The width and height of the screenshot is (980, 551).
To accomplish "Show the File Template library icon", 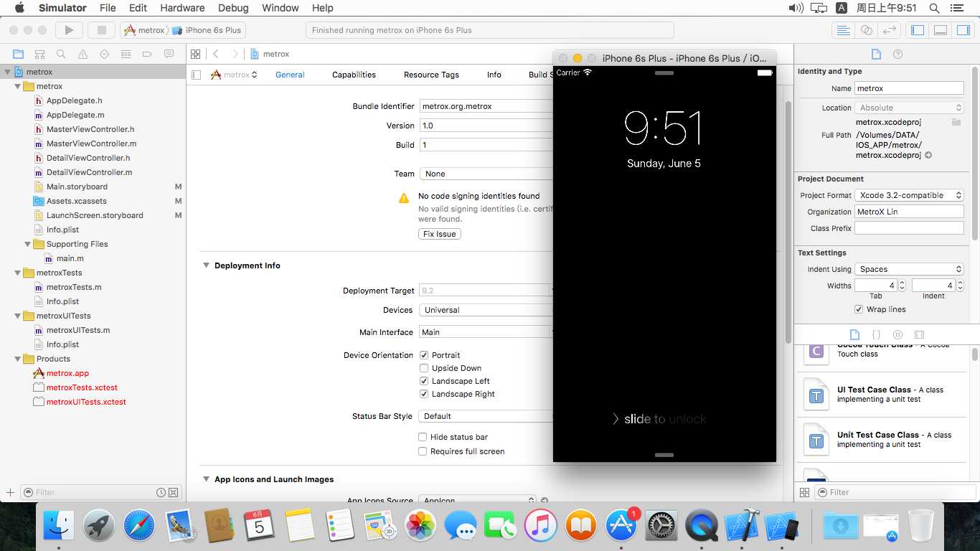I will click(854, 334).
